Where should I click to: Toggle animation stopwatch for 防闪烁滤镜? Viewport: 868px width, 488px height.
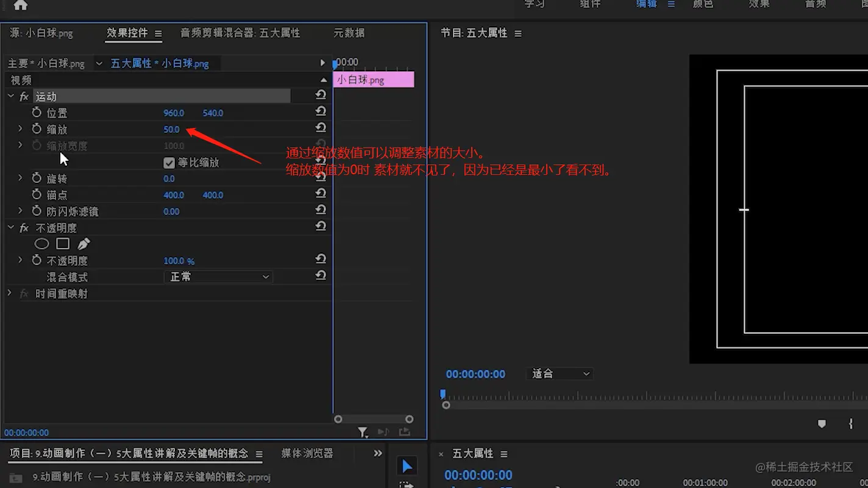coord(37,211)
